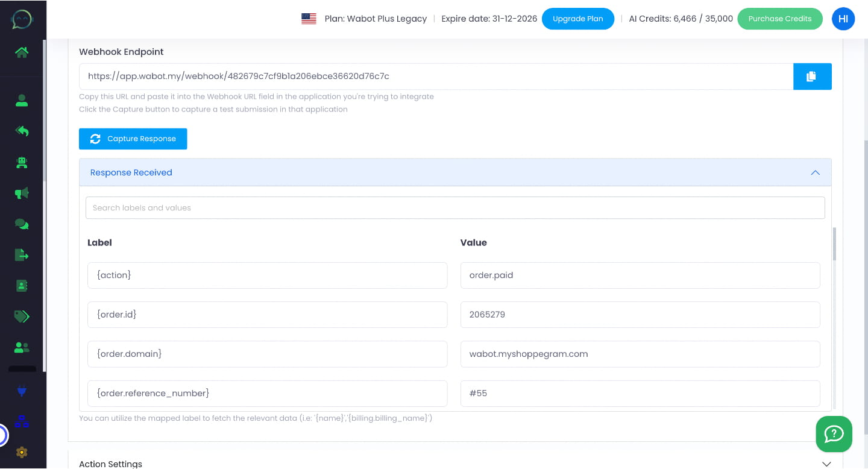Open the Broadcast megaphone icon
The height and width of the screenshot is (469, 868).
coord(21,193)
